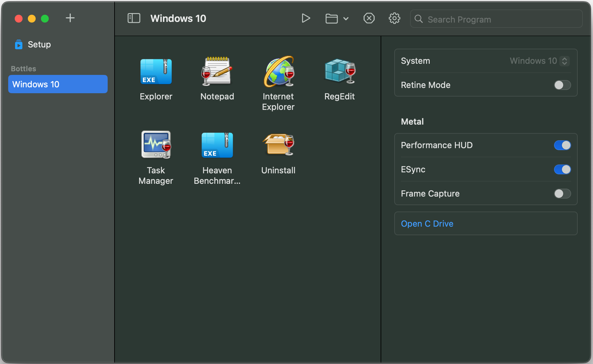593x364 pixels.
Task: Click the RegEdit label text
Action: click(340, 96)
